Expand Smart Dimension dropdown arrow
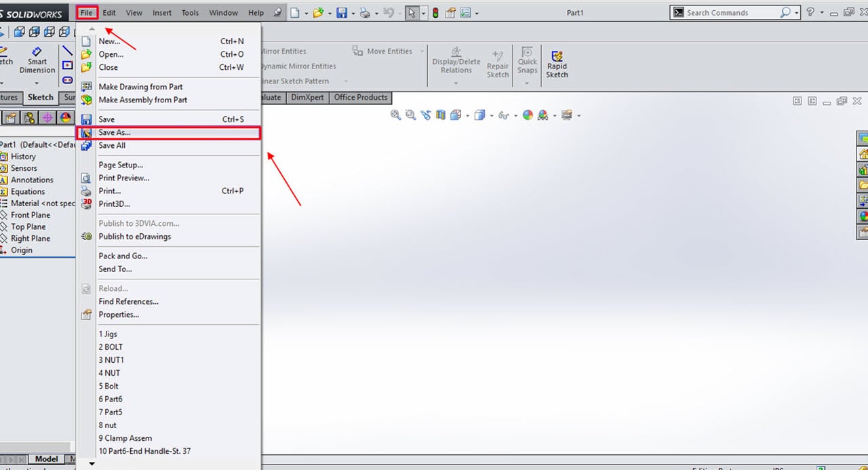The width and height of the screenshot is (868, 470). click(37, 82)
